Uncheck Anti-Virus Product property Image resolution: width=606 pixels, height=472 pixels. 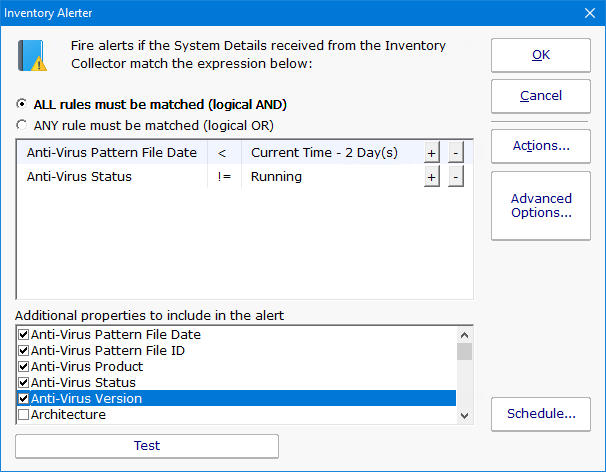(24, 367)
